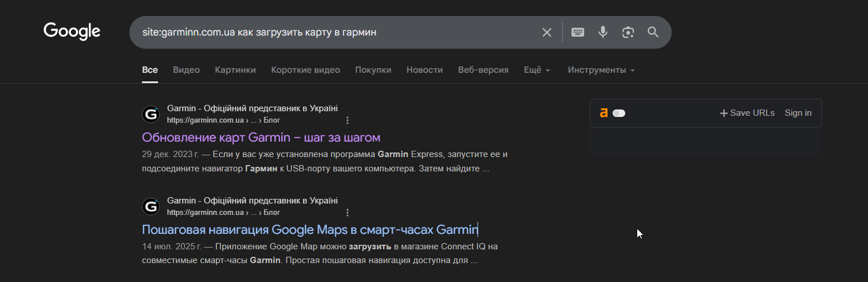Click the Google logo
868x282 pixels.
(72, 32)
